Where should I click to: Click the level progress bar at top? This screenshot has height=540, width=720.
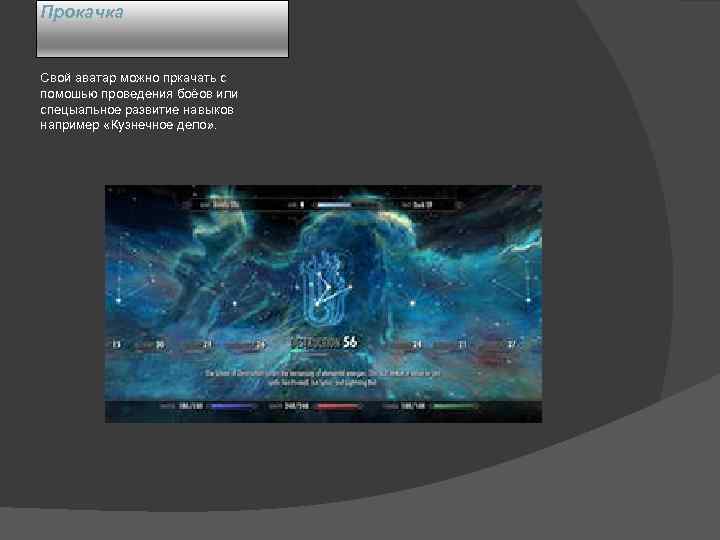tap(345, 205)
